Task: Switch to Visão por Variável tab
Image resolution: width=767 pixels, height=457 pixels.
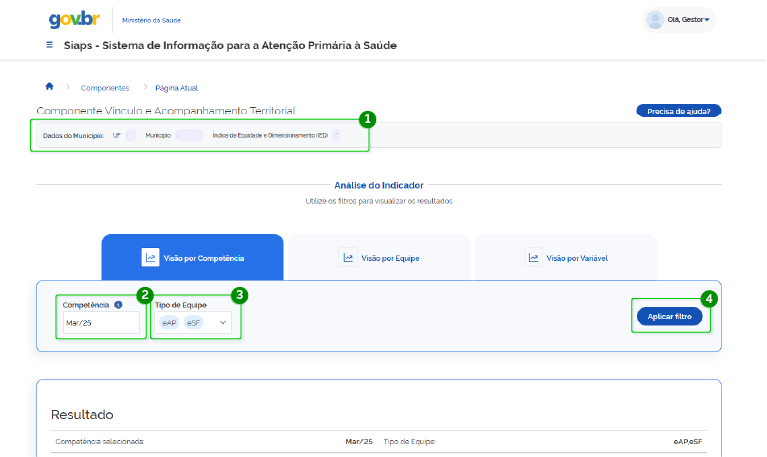Action: coord(566,257)
